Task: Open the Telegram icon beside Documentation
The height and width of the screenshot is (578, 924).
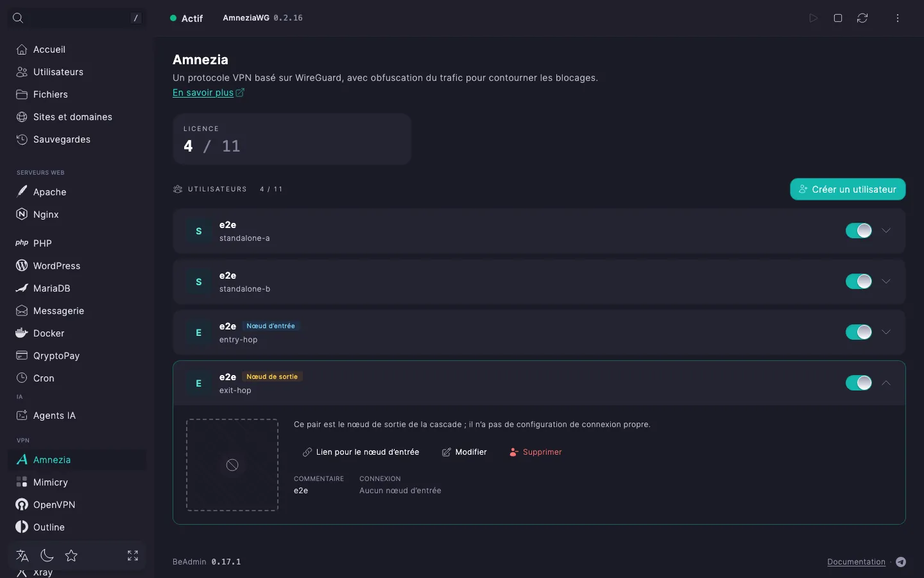Action: tap(901, 562)
